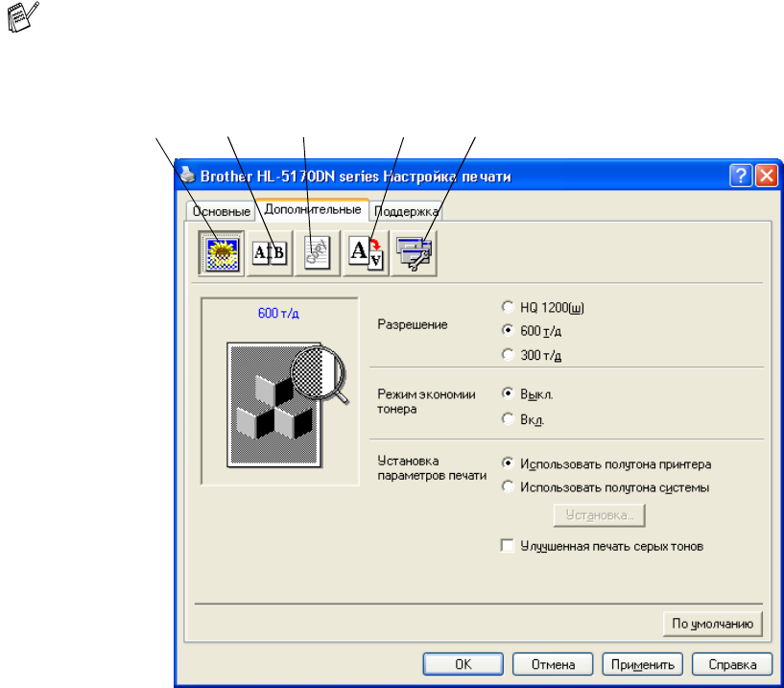784x688 pixels.
Task: Open the Page Setting icon with rotating A
Action: (x=366, y=253)
